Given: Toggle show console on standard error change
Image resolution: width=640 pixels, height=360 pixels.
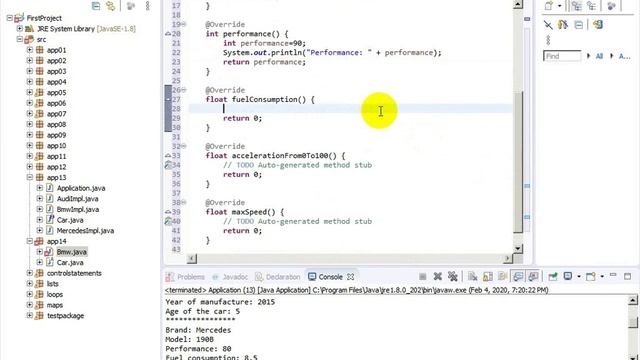Looking at the screenshot, I should [x=533, y=277].
